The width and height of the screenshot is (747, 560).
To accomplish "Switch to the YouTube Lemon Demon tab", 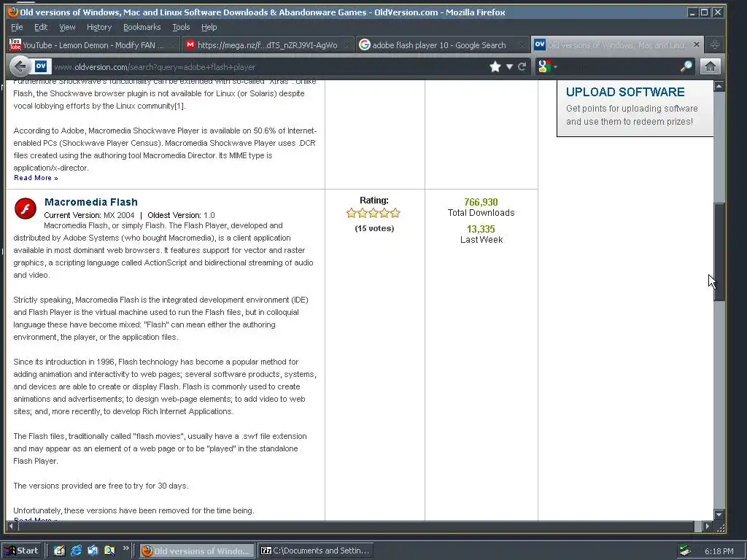I will coord(93,45).
